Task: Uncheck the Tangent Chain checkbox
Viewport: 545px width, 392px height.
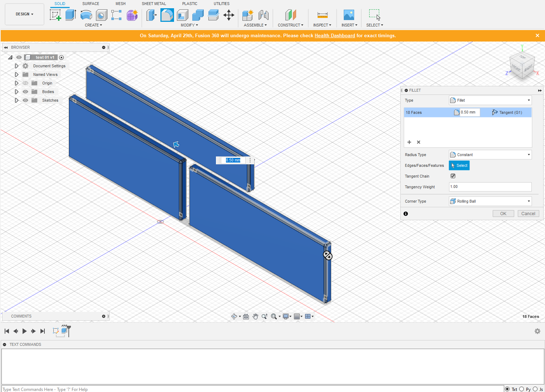Action: pos(453,176)
